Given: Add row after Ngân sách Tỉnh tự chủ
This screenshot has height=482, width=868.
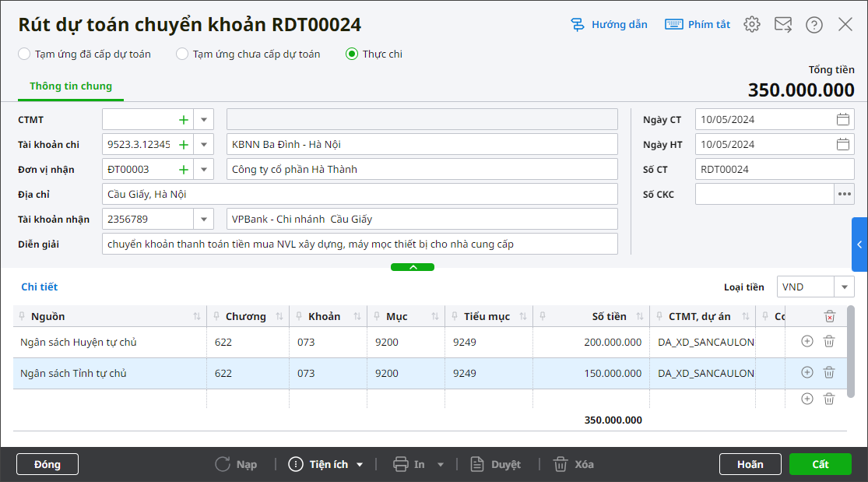Looking at the screenshot, I should 807,372.
